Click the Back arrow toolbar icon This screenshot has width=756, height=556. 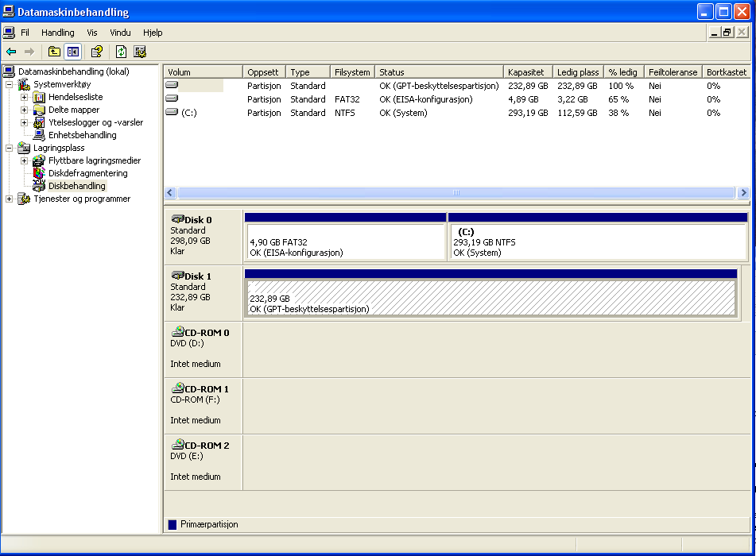click(x=11, y=52)
